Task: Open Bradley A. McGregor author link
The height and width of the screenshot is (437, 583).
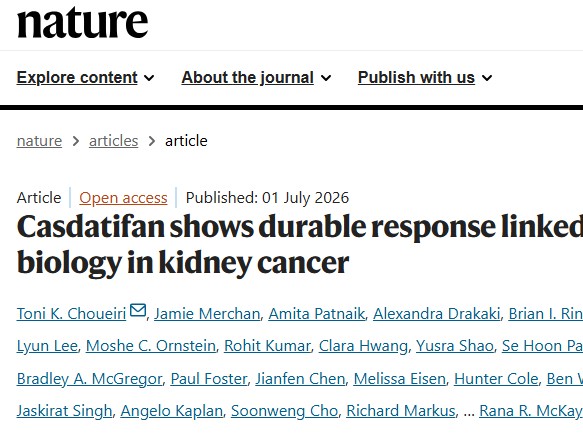Action: tap(90, 379)
